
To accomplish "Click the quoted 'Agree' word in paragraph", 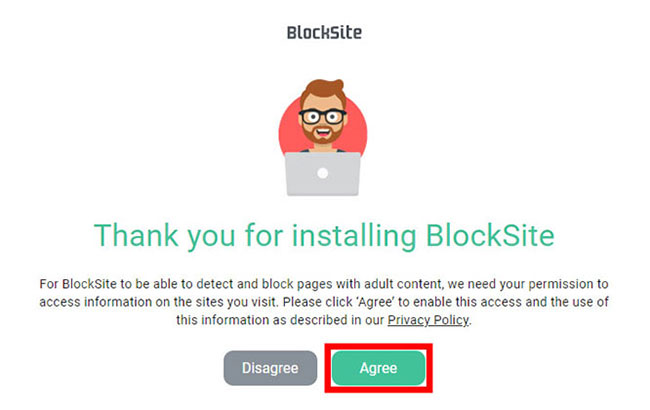I will tap(375, 302).
